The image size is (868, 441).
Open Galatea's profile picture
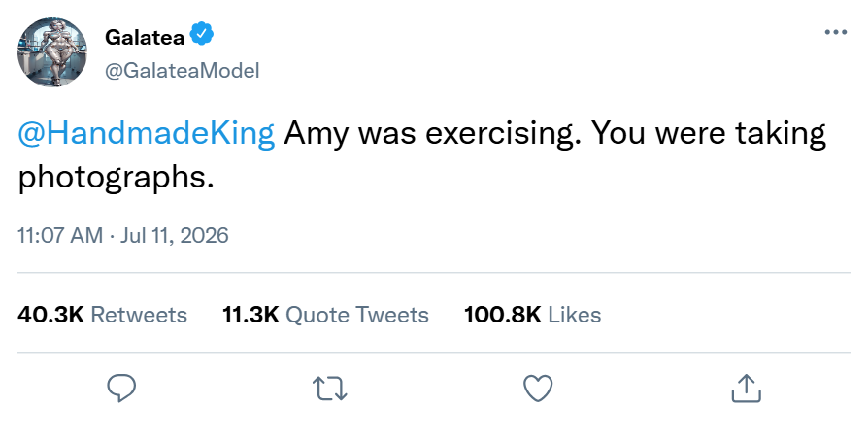click(52, 52)
